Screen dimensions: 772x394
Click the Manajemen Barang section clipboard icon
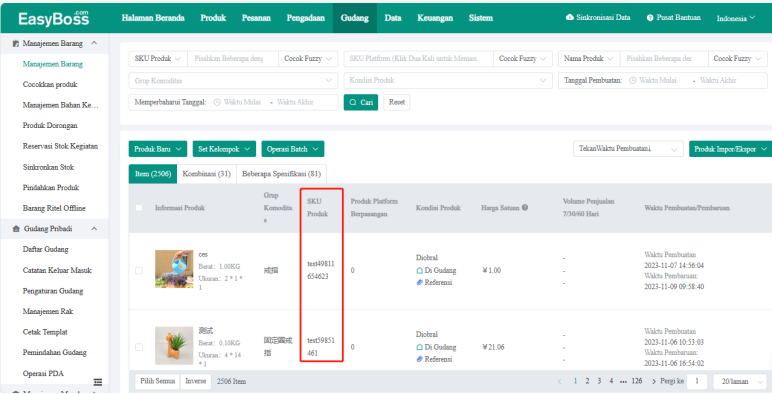16,43
